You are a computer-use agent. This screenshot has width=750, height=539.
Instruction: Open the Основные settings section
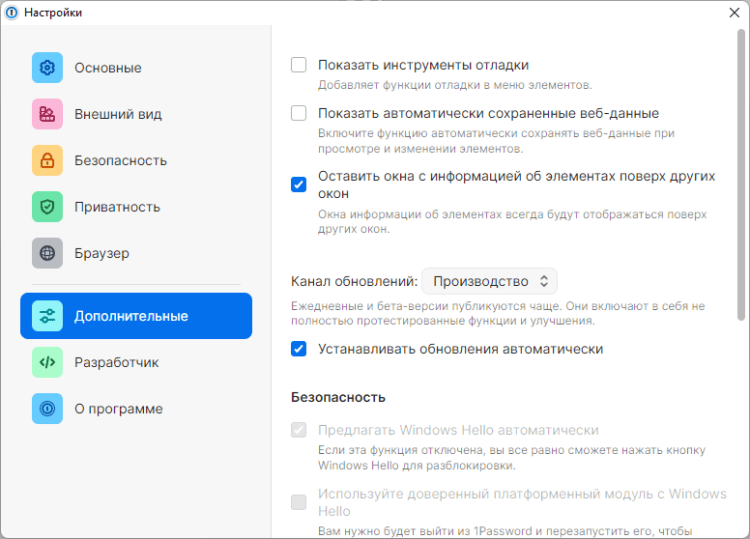tap(108, 68)
